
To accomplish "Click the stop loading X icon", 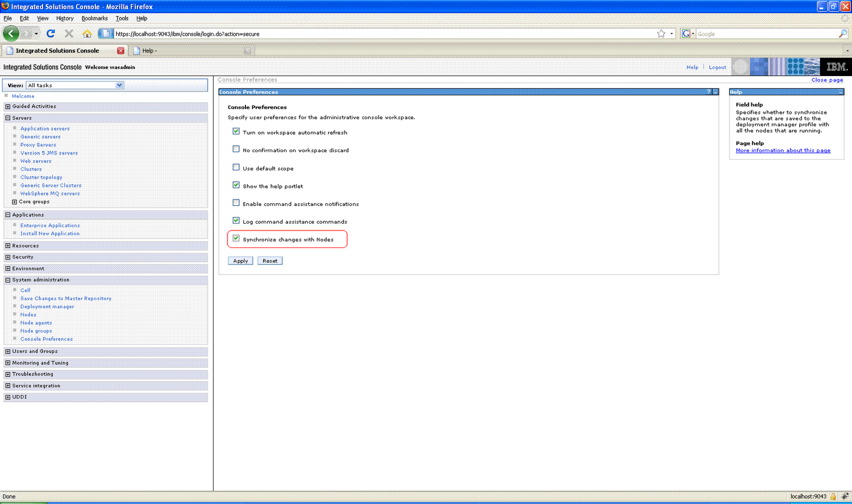I will (69, 34).
